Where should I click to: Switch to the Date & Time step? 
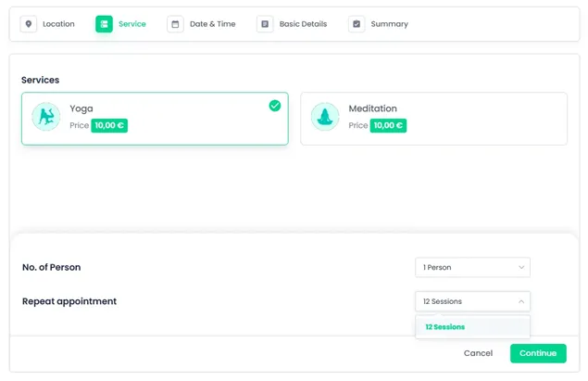tap(213, 24)
